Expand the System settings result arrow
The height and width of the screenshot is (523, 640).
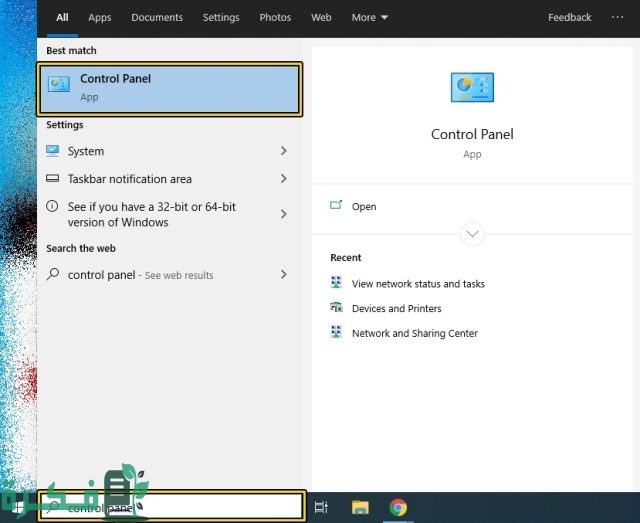click(x=284, y=151)
